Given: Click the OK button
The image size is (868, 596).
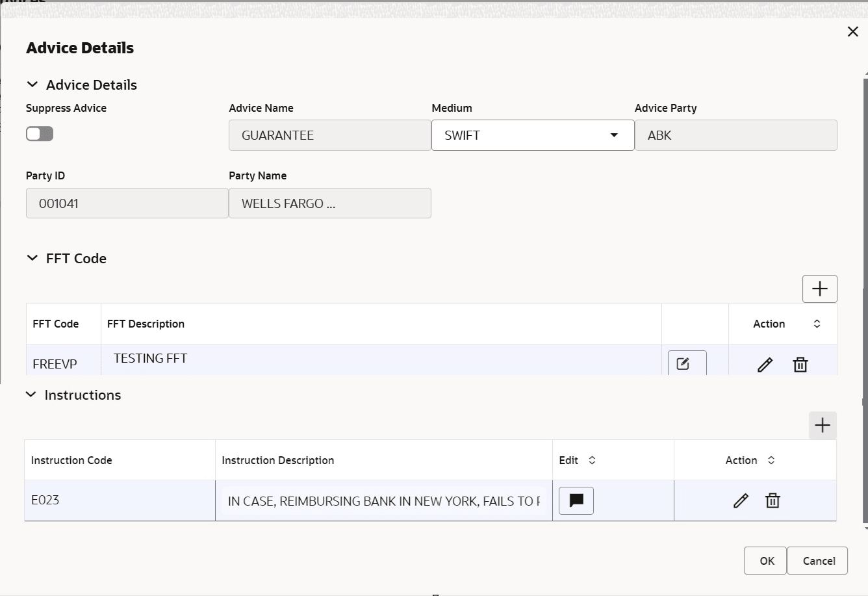Looking at the screenshot, I should coord(765,560).
